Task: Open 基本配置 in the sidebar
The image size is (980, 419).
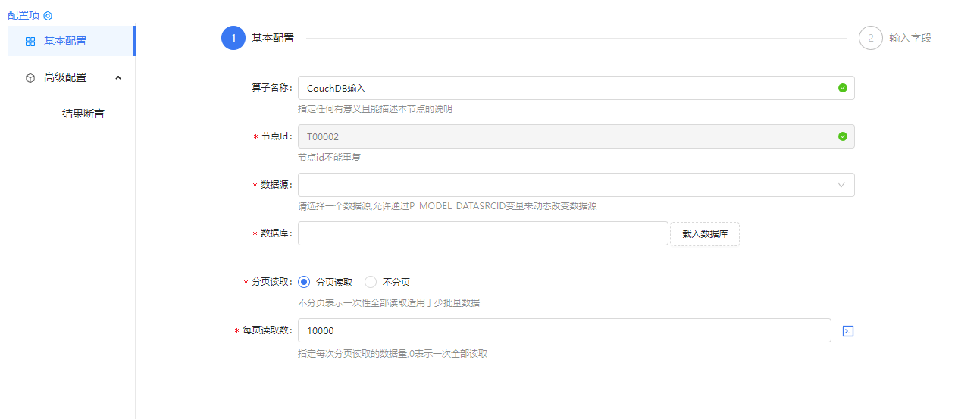Action: 65,42
